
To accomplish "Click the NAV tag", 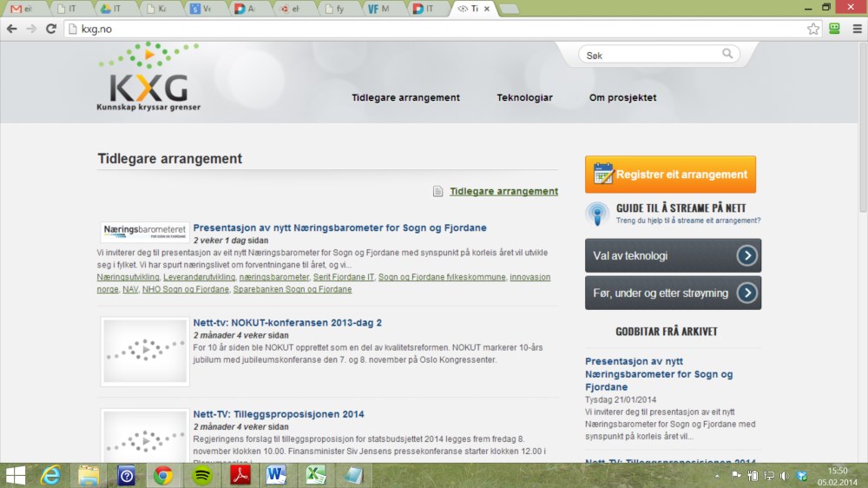I will point(130,289).
